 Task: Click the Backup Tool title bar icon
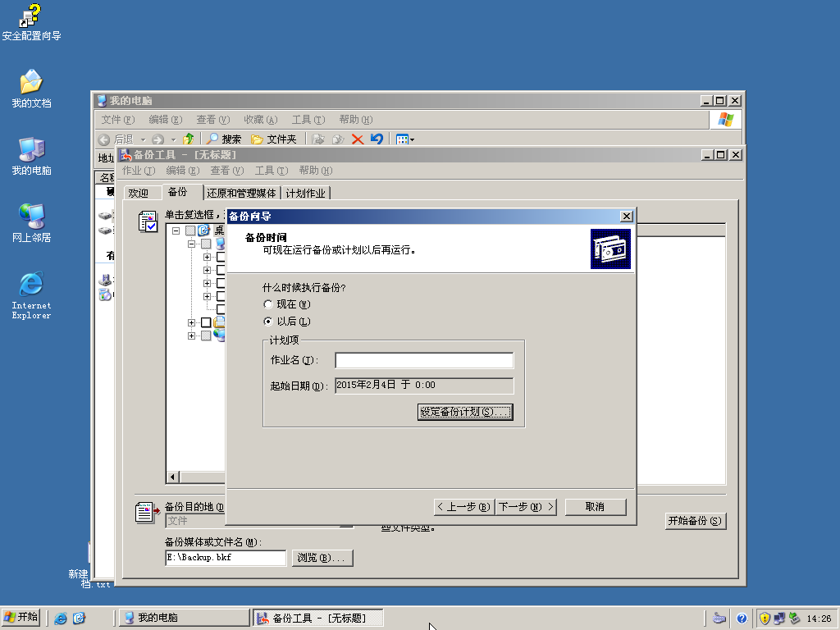(126, 155)
